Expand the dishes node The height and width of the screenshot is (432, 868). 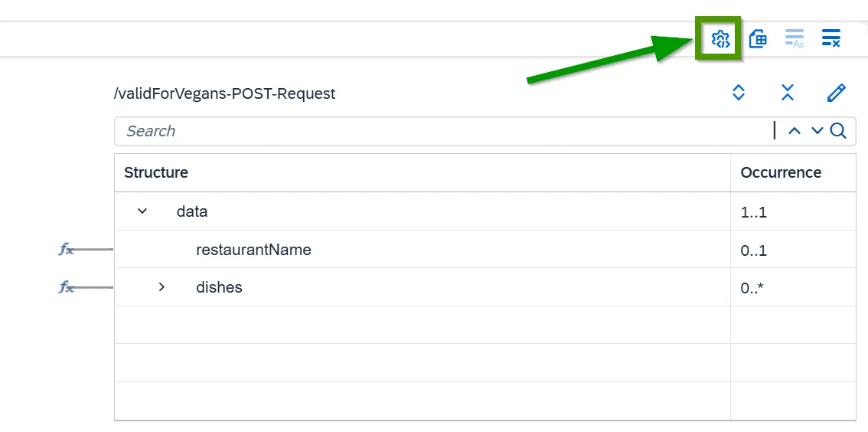pos(162,287)
